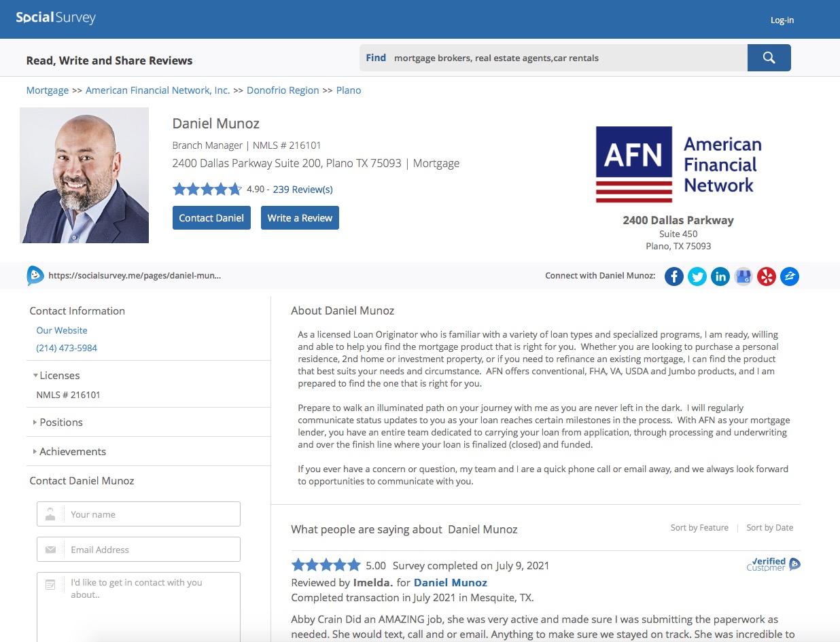Viewport: 840px width, 642px height.
Task: Go to Mortgage breadcrumb
Action: [x=47, y=90]
